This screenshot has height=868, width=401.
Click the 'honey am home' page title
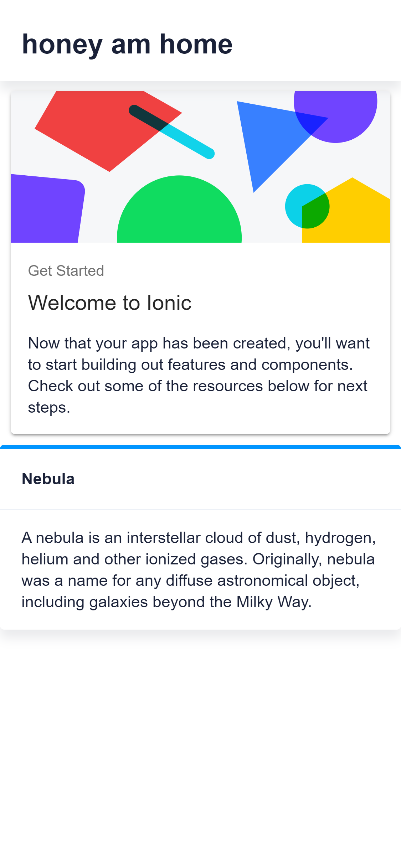(x=127, y=45)
